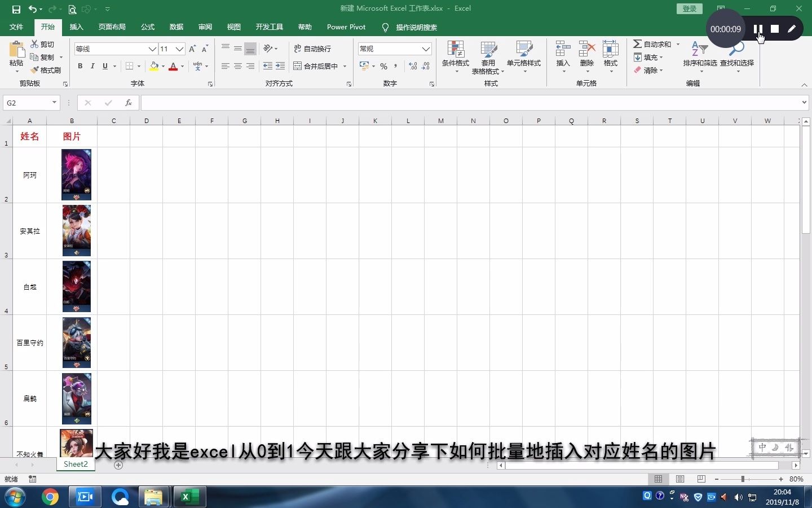Screen dimensions: 812x508
Task: Align cell content to the top
Action: pyautogui.click(x=226, y=48)
